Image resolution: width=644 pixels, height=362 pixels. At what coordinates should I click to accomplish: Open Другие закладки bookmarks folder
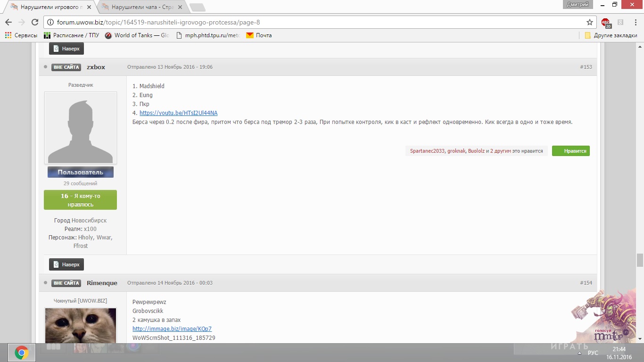click(611, 35)
